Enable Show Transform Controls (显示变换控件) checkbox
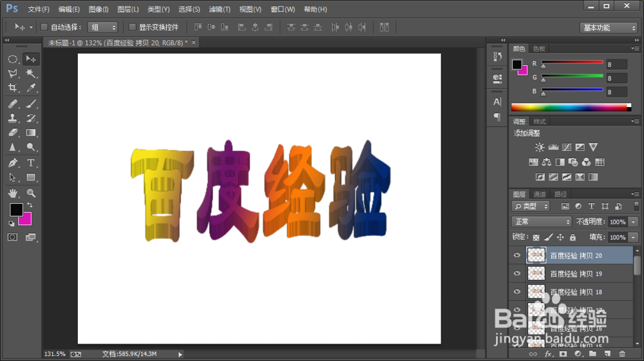 [132, 27]
